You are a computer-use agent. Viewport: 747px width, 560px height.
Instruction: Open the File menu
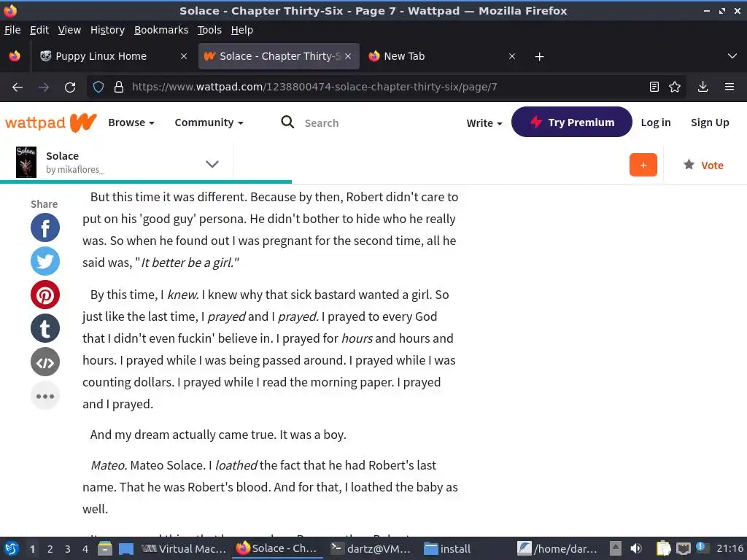(12, 30)
